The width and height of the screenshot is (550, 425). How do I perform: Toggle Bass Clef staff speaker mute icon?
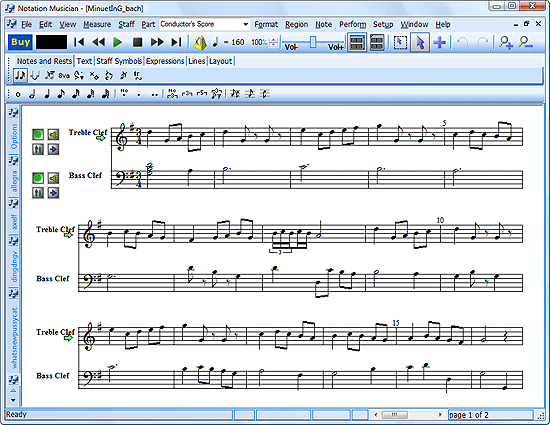click(53, 178)
